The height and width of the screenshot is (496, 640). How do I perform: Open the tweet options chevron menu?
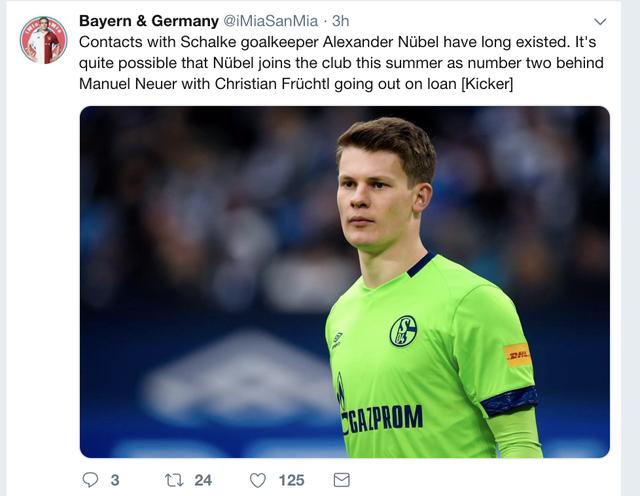[600, 21]
